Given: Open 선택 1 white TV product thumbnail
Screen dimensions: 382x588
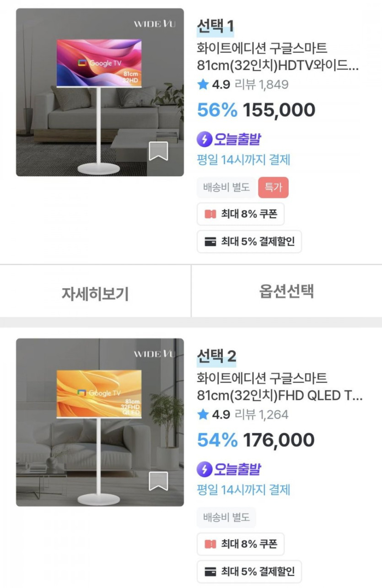Looking at the screenshot, I should click(x=100, y=92).
